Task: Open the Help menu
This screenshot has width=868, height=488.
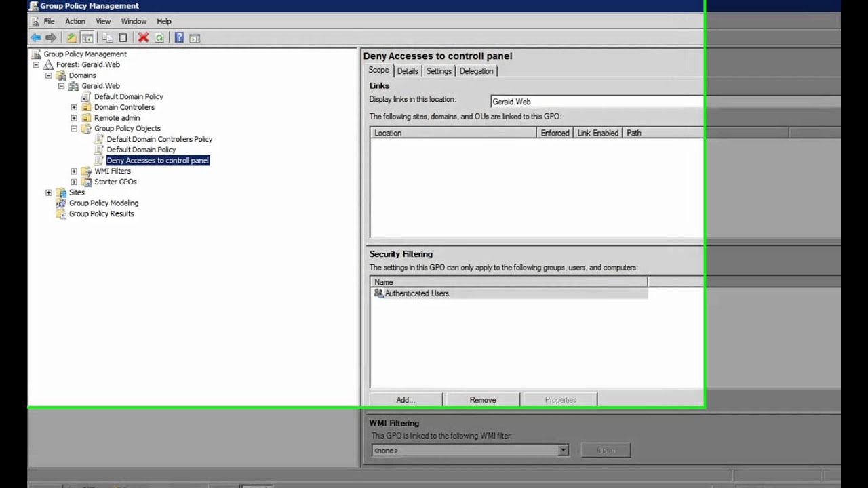Action: pyautogui.click(x=164, y=22)
